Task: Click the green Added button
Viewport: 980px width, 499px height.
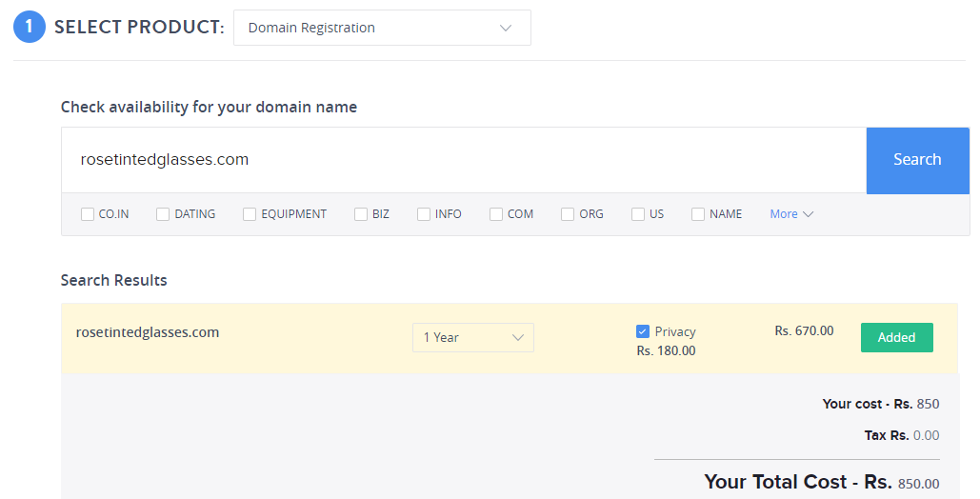Action: coord(896,337)
